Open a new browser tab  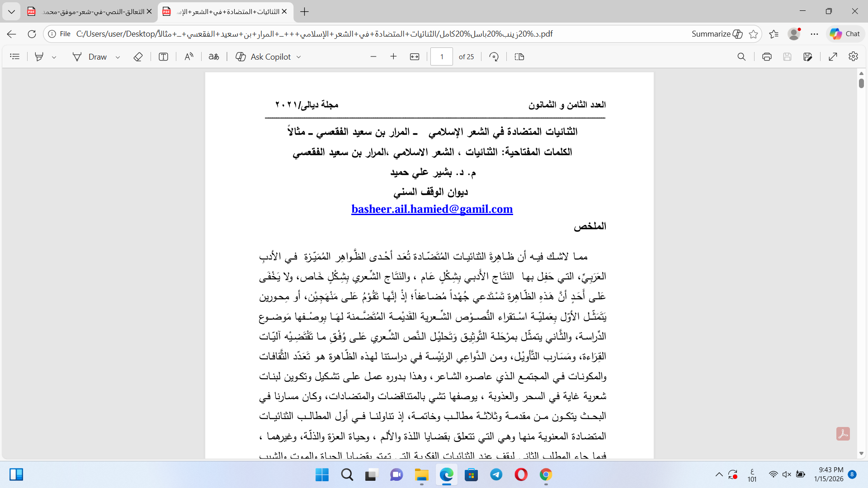[x=305, y=12]
